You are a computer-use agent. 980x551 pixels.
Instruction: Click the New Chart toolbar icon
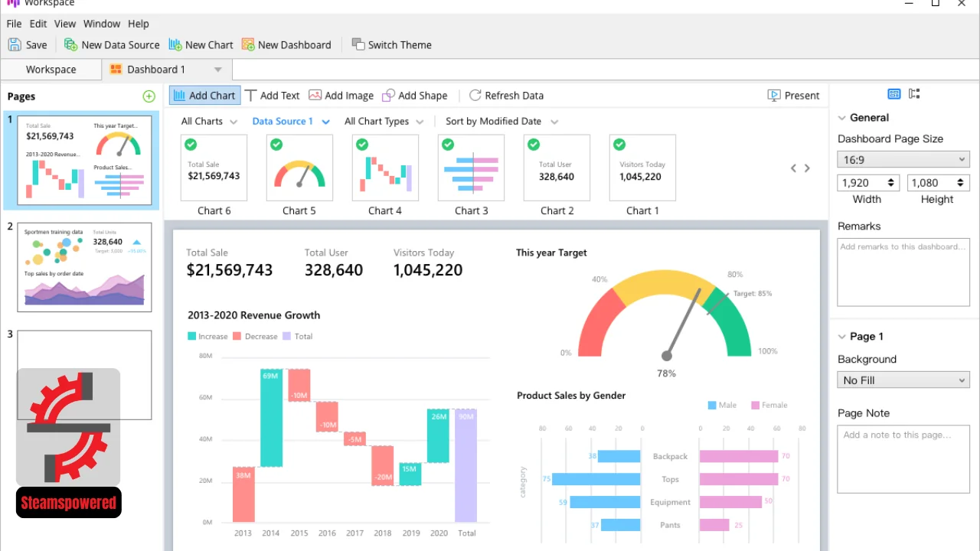coord(175,44)
